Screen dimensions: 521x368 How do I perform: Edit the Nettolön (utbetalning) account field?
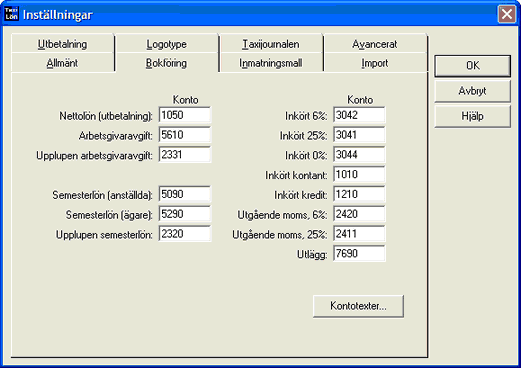[185, 115]
